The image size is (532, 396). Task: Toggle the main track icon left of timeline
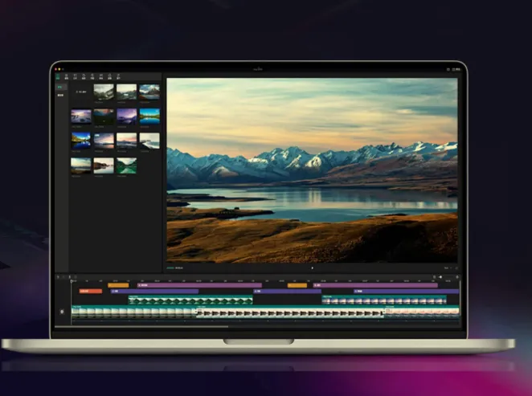coord(63,311)
